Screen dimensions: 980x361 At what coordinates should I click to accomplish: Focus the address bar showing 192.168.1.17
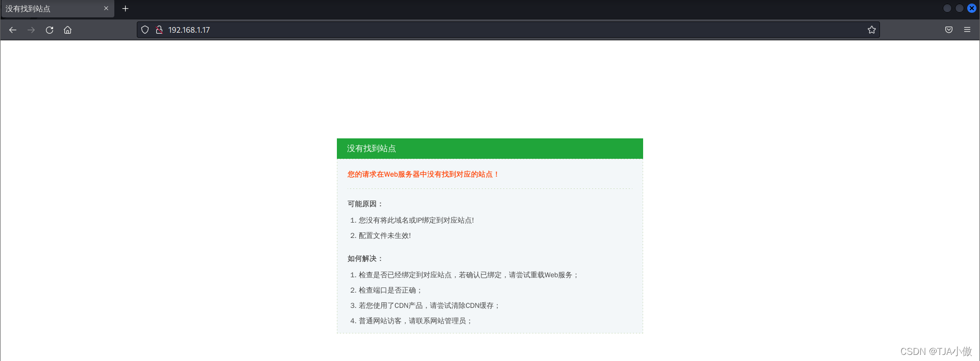(508, 30)
